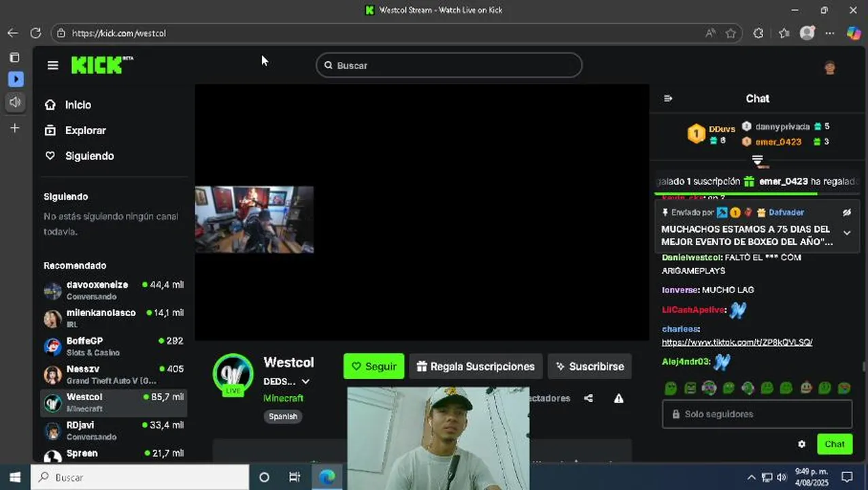The width and height of the screenshot is (868, 490).
Task: Reload the page in Edge
Action: click(x=35, y=33)
